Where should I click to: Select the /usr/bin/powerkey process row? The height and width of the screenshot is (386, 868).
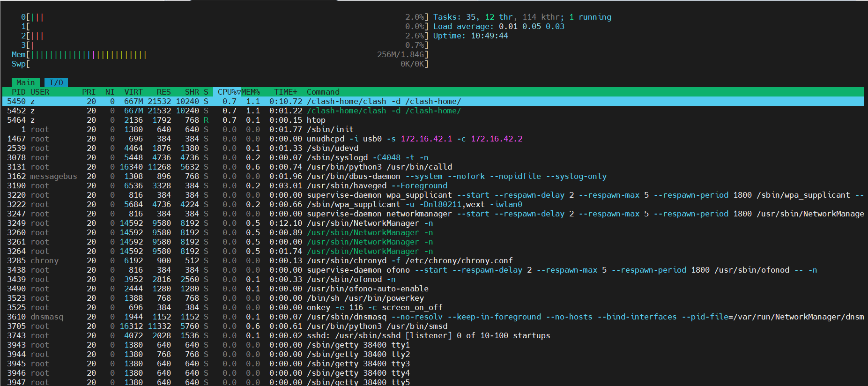(433, 298)
